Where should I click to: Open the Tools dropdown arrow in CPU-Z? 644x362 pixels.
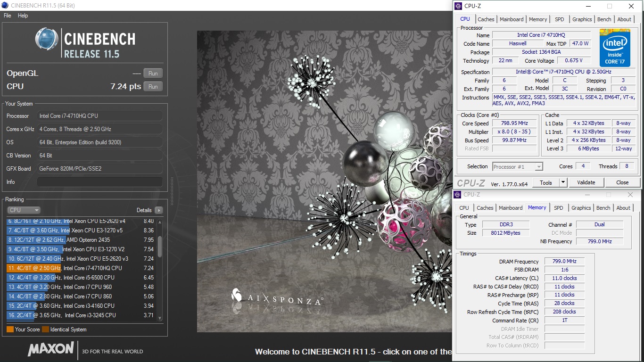(563, 182)
